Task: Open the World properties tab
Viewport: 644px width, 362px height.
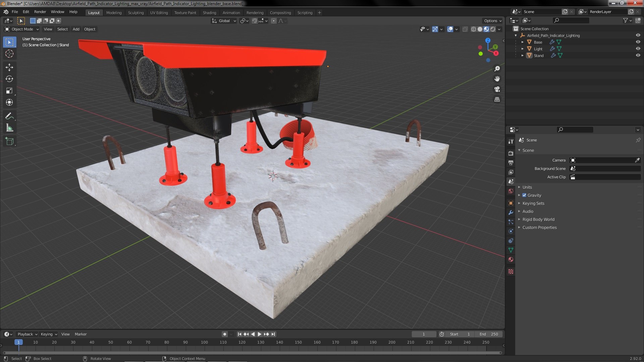Action: coord(511,191)
